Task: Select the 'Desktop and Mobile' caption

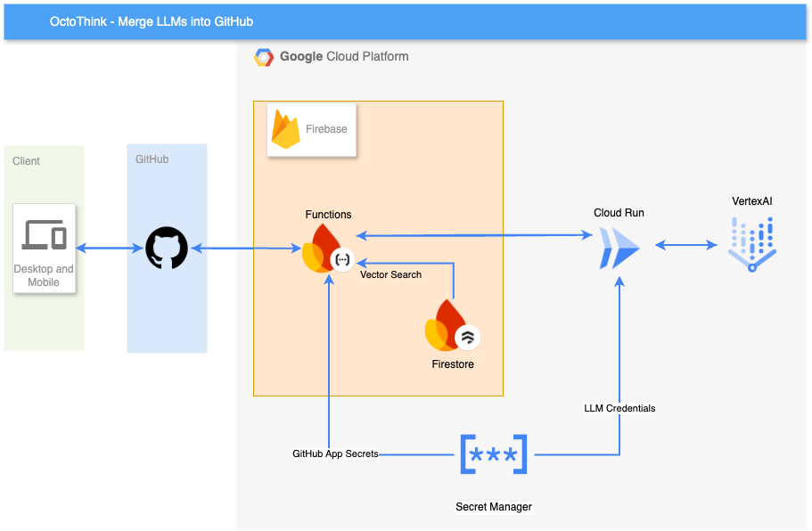Action: point(44,275)
